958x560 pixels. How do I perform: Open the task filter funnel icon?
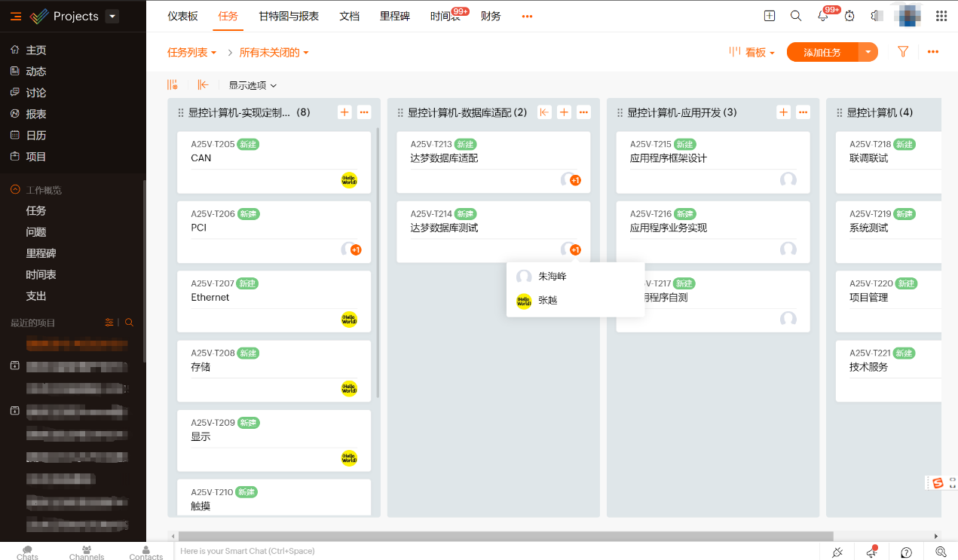coord(903,51)
